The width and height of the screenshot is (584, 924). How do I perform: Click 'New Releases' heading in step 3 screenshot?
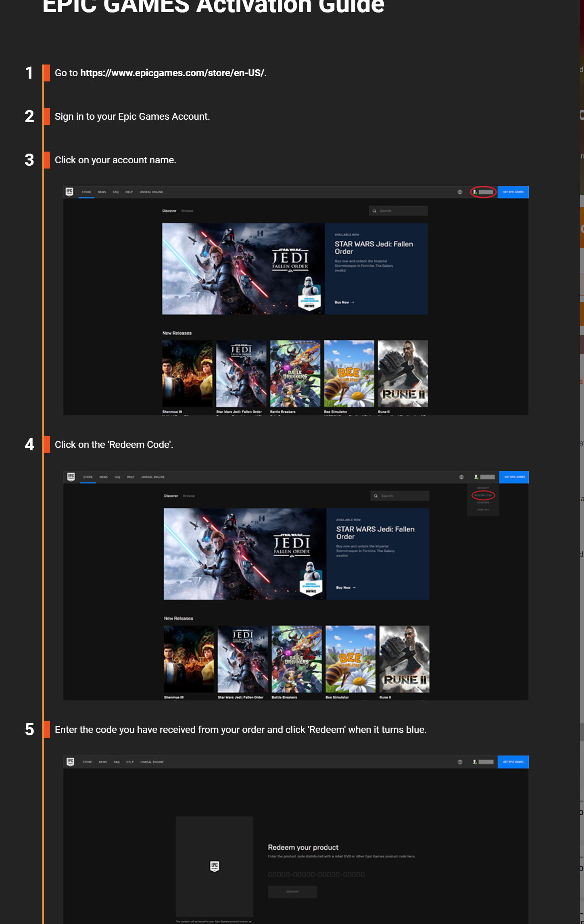click(177, 333)
